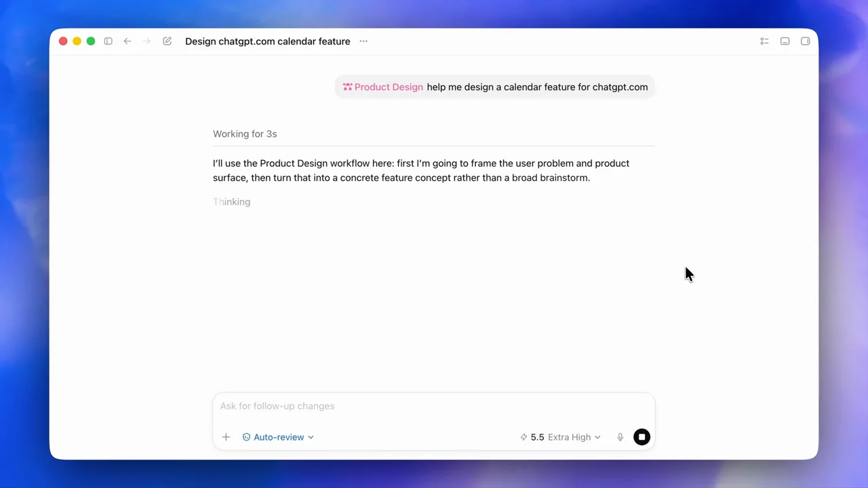Toggle the right side panel icon
This screenshot has width=868, height=488.
coord(805,41)
